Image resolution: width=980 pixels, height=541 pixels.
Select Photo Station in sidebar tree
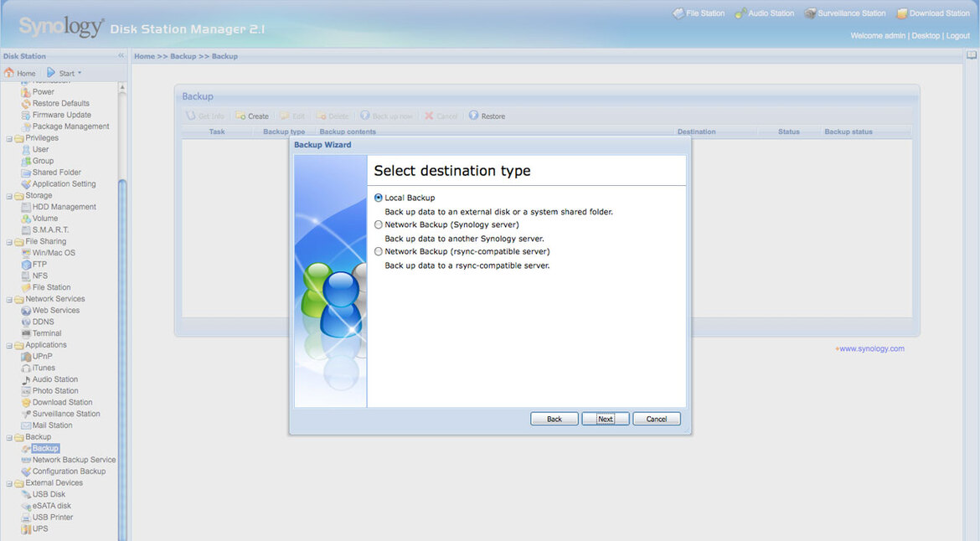(55, 391)
